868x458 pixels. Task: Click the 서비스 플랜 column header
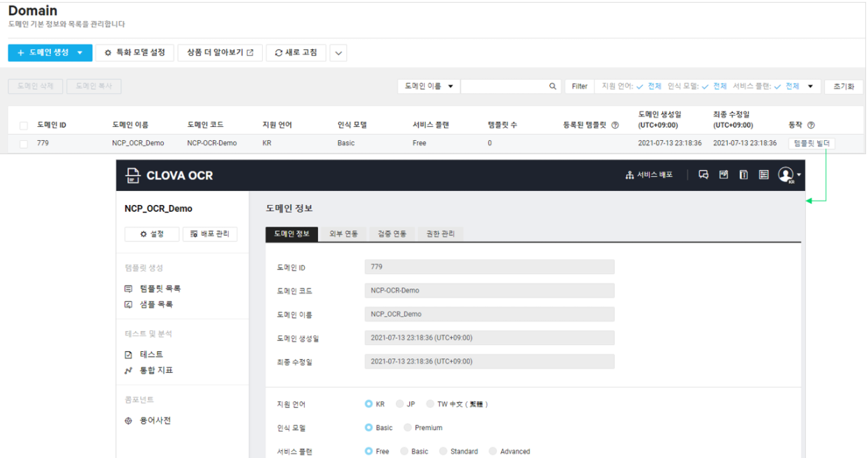[x=431, y=125]
